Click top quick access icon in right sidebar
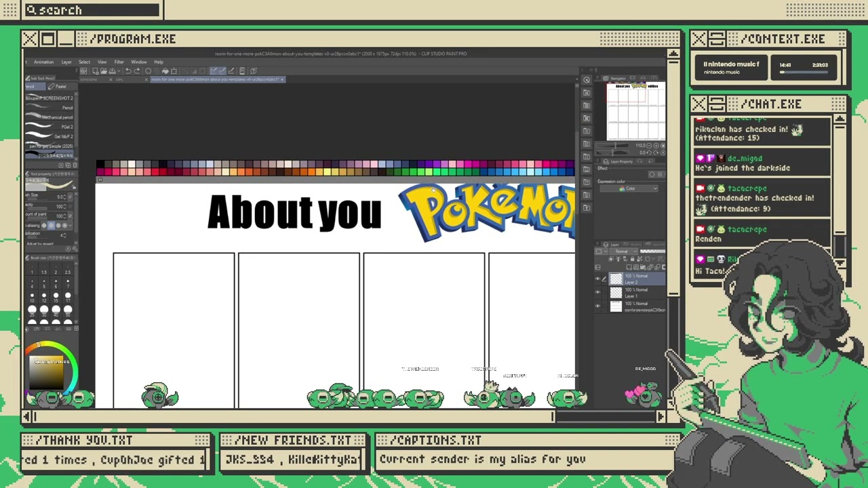The image size is (868, 488). click(x=587, y=80)
